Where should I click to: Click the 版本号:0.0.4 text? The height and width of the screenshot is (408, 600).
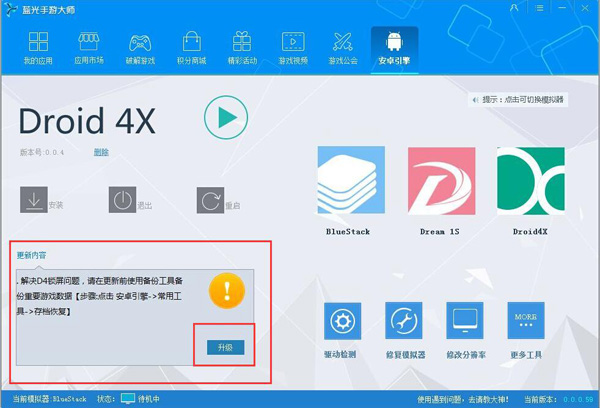[x=42, y=152]
